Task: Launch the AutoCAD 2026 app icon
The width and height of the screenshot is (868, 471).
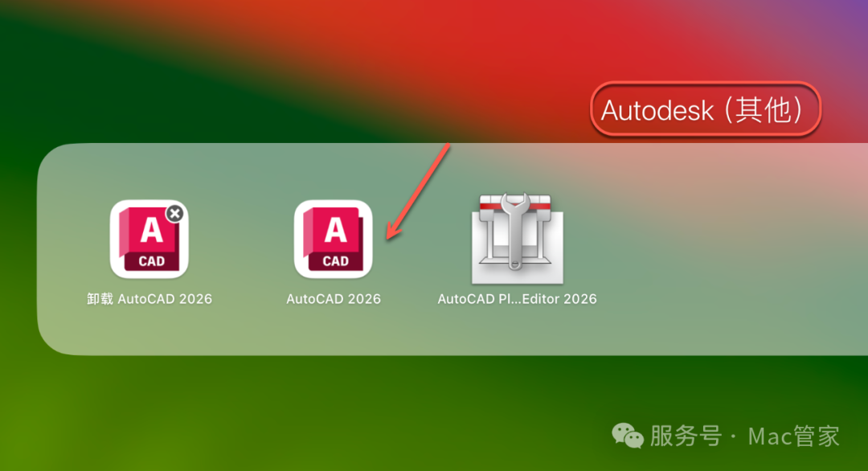Action: (334, 239)
